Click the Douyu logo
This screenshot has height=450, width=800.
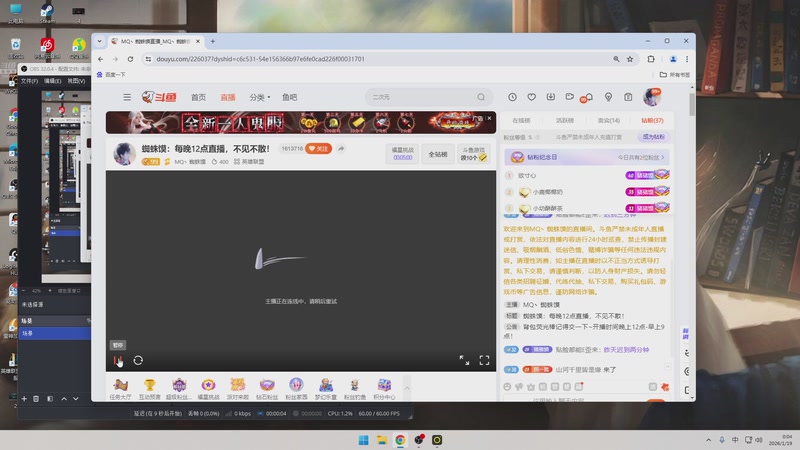pos(159,97)
